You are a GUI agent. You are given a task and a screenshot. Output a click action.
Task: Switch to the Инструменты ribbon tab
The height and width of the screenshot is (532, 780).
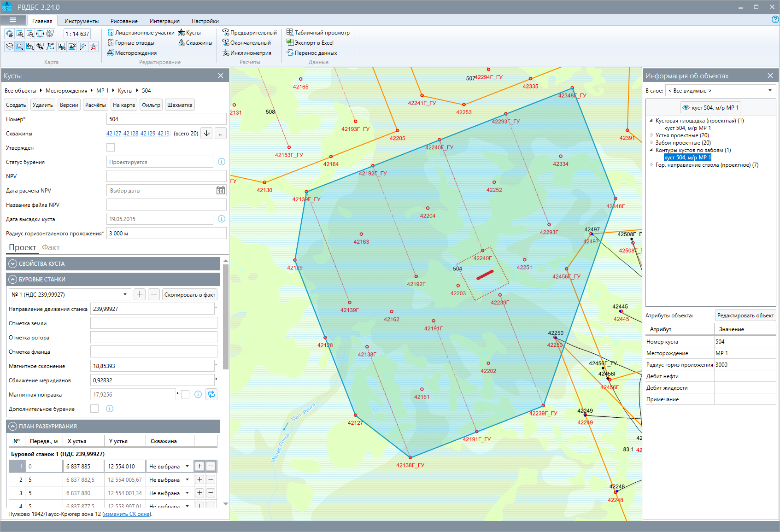click(82, 21)
